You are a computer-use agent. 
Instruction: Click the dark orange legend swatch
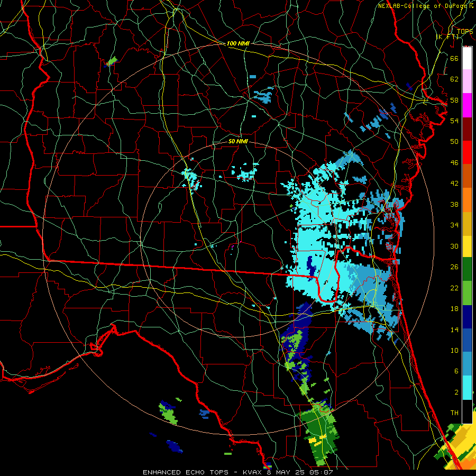[467, 176]
